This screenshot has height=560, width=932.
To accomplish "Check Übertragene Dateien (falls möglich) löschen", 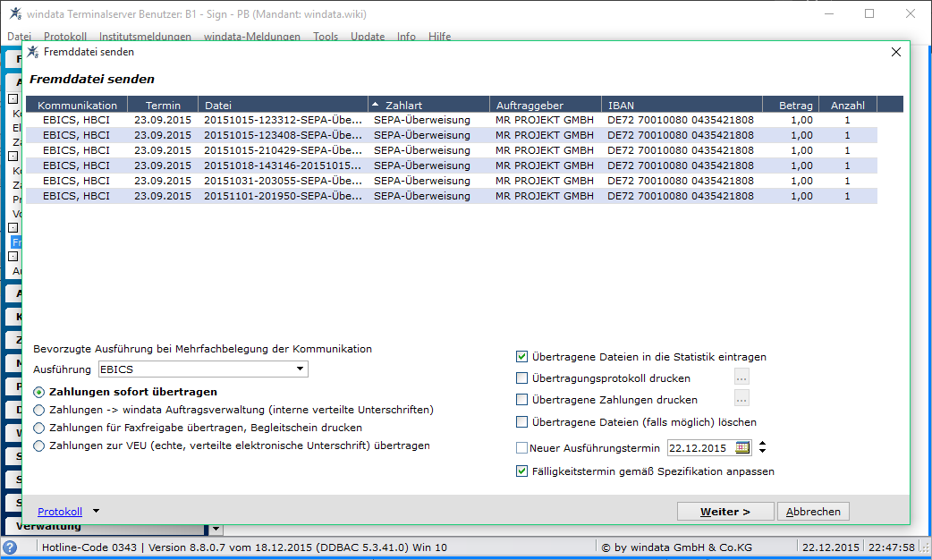I will tap(521, 422).
